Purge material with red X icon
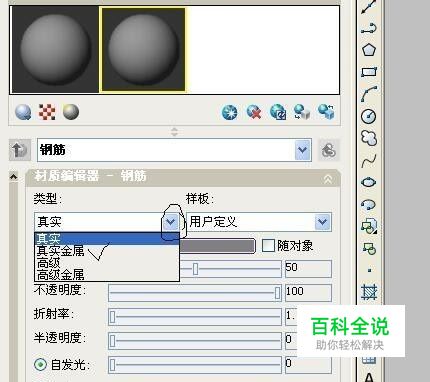 point(254,112)
